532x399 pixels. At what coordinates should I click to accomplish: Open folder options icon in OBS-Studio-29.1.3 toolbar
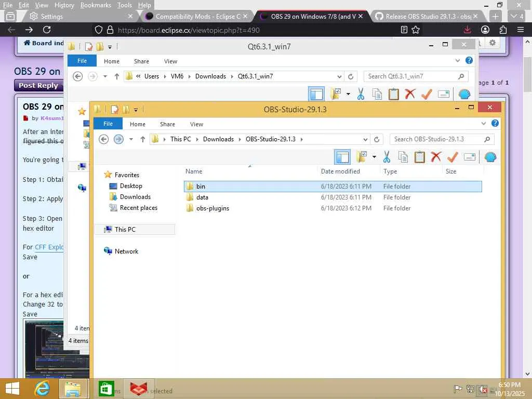362,157
